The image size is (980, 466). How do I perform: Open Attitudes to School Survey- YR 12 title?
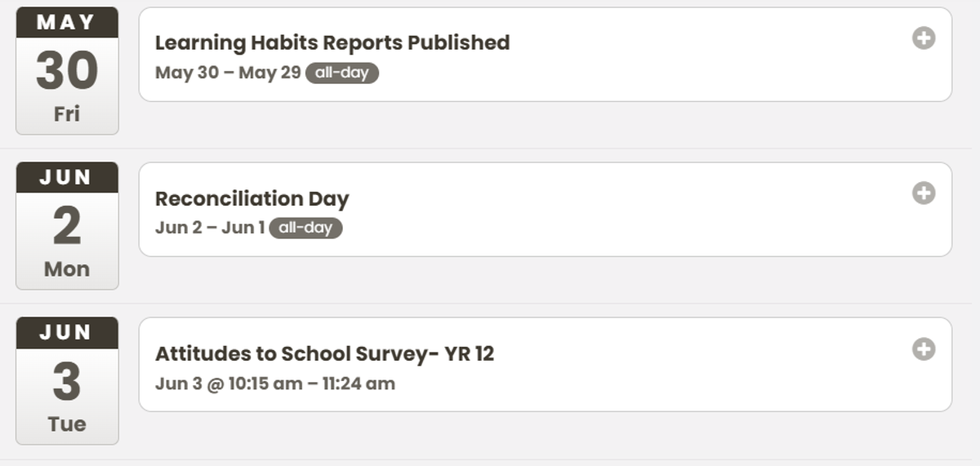click(x=325, y=353)
